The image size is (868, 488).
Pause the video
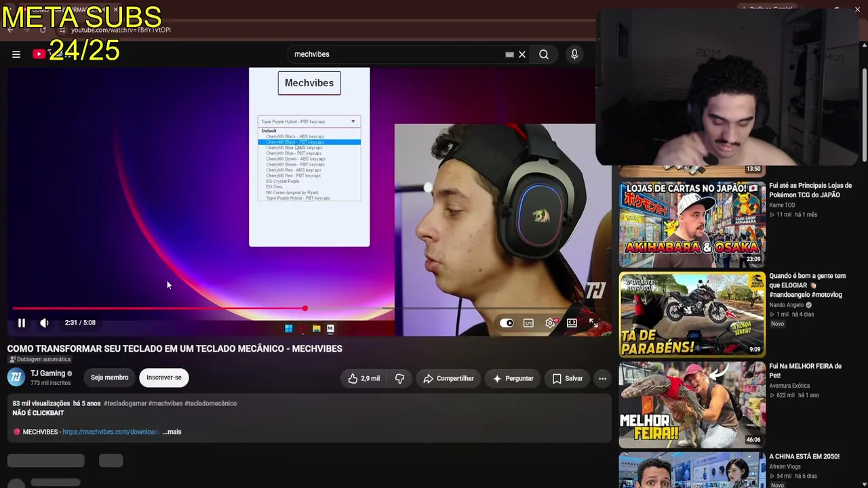point(22,323)
